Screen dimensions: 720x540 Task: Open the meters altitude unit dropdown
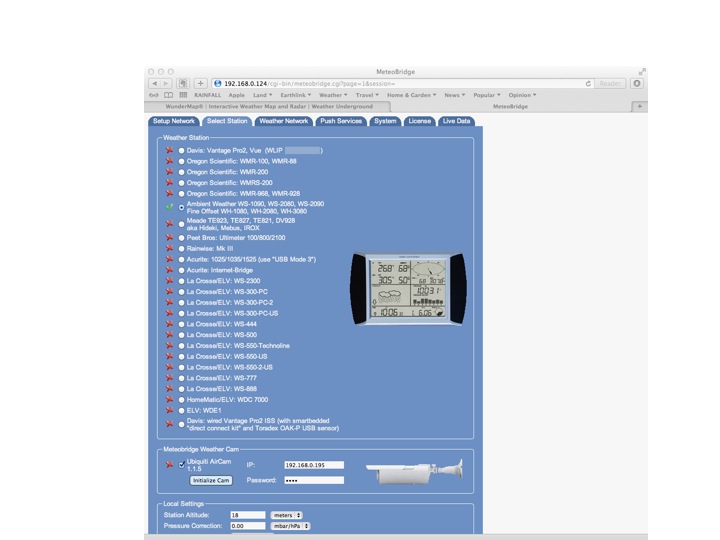click(286, 515)
